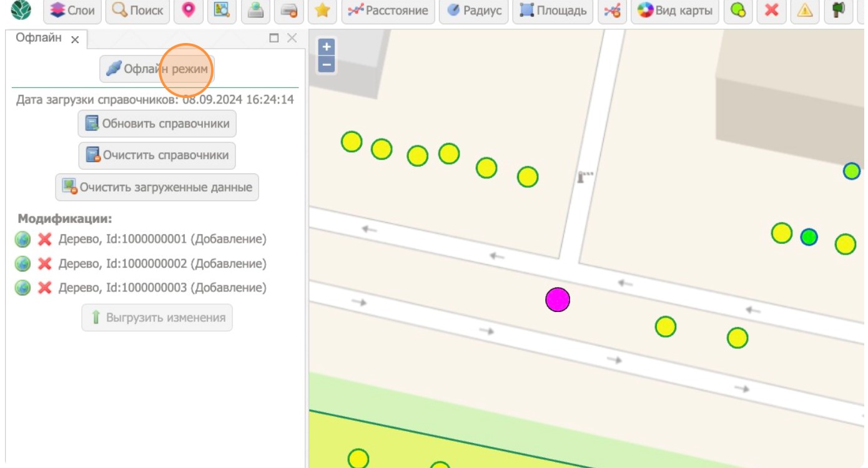Close the Офлайн tab
The image size is (868, 468).
[x=75, y=40]
